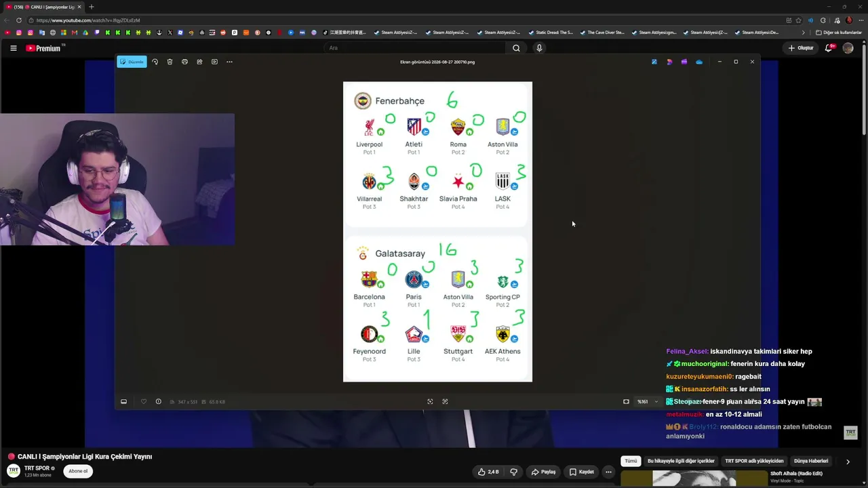Open the YouTube account avatar menu

coord(848,48)
